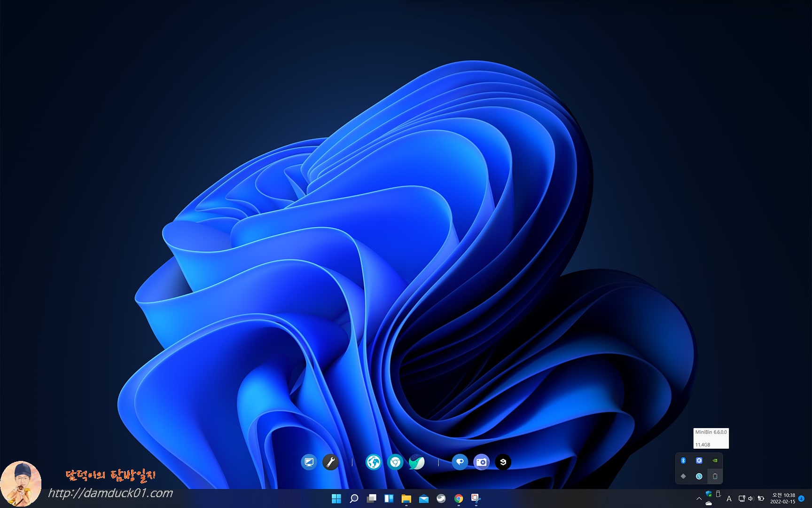Open the Windows Start menu

coord(336,499)
